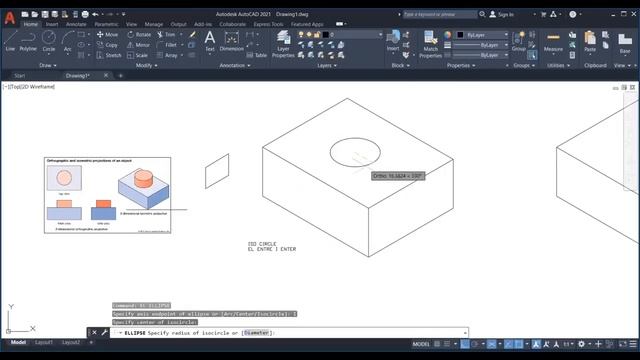The image size is (640, 360).
Task: Select the Arc tool
Action: click(x=67, y=41)
